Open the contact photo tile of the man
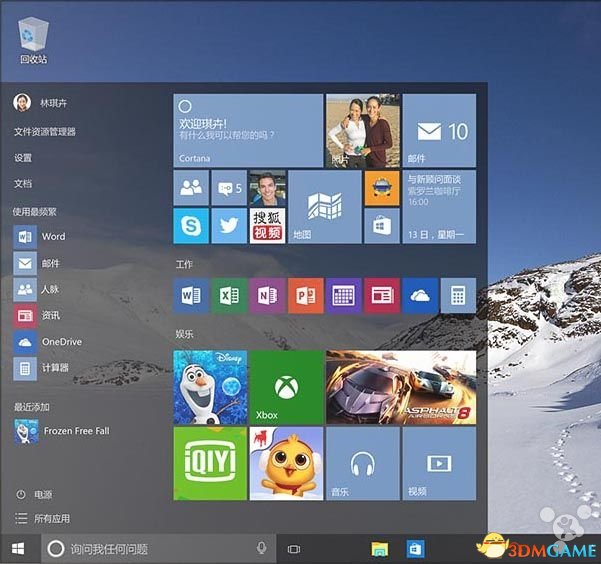The width and height of the screenshot is (601, 564). pyautogui.click(x=268, y=188)
